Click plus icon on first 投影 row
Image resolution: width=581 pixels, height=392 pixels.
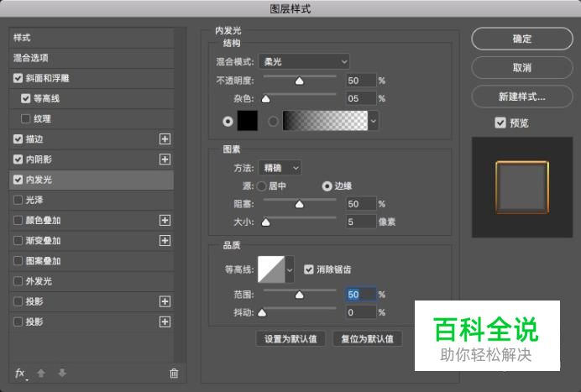(165, 301)
